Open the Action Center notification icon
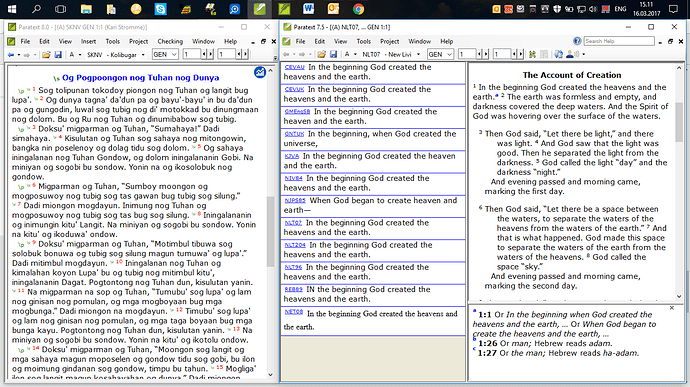690x387 pixels. coord(673,9)
